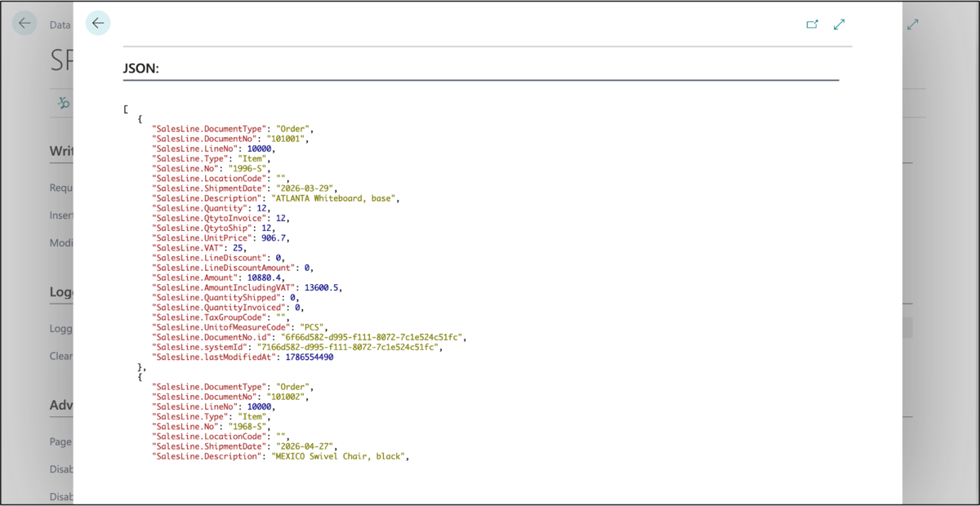Click the AmountIncludingVAT value 13600.5
The height and width of the screenshot is (506, 980).
(322, 287)
